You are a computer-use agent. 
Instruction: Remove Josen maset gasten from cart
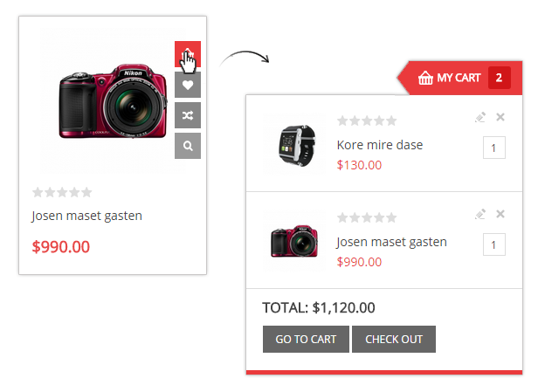coord(500,214)
